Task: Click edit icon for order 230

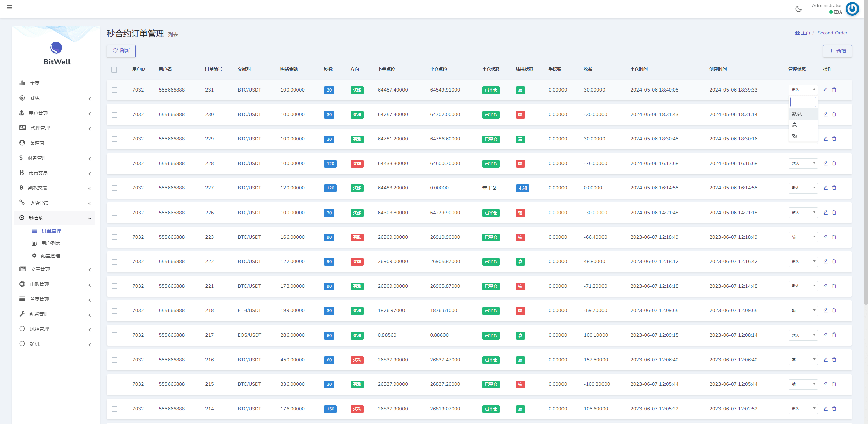Action: [x=825, y=114]
